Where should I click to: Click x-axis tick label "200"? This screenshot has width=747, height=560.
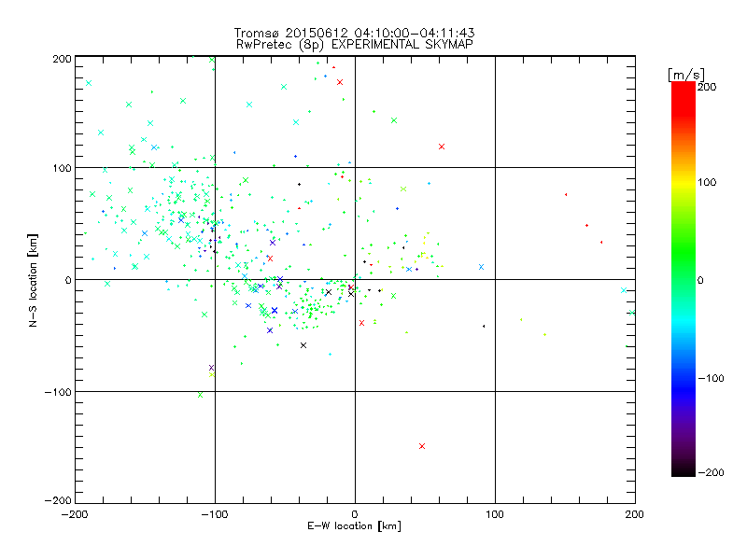635,514
